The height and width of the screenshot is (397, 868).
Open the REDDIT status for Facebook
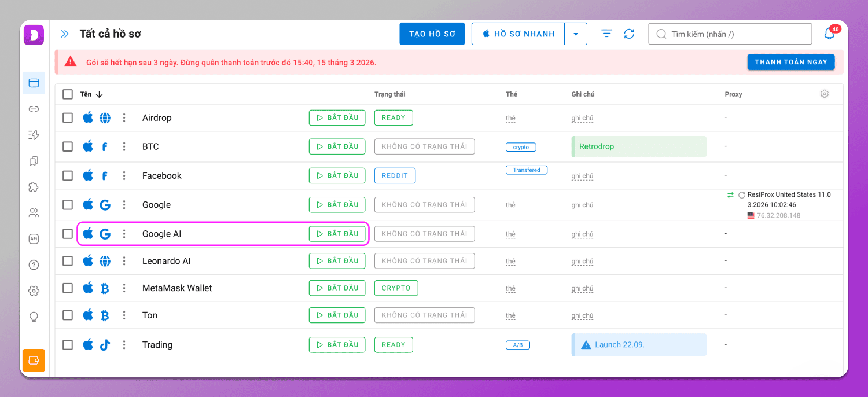[395, 175]
